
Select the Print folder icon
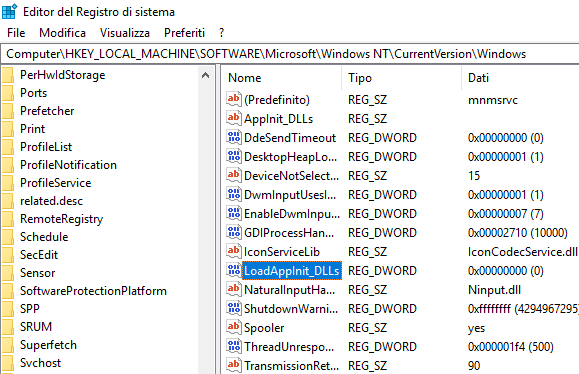(x=8, y=129)
